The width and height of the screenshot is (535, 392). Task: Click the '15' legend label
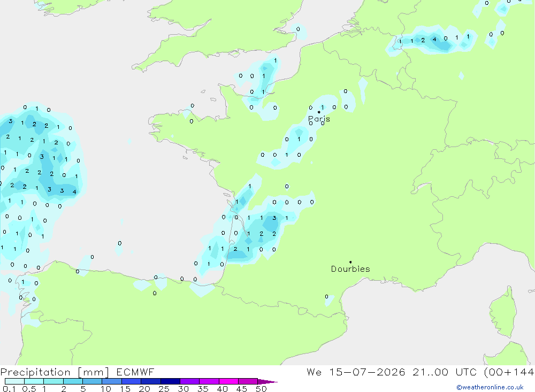[x=125, y=389]
